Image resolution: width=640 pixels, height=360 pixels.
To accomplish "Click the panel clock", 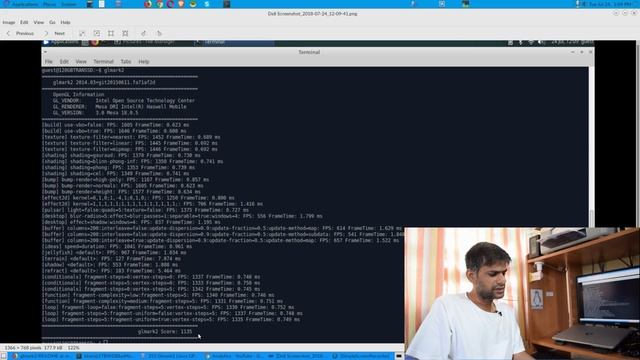I will [612, 4].
